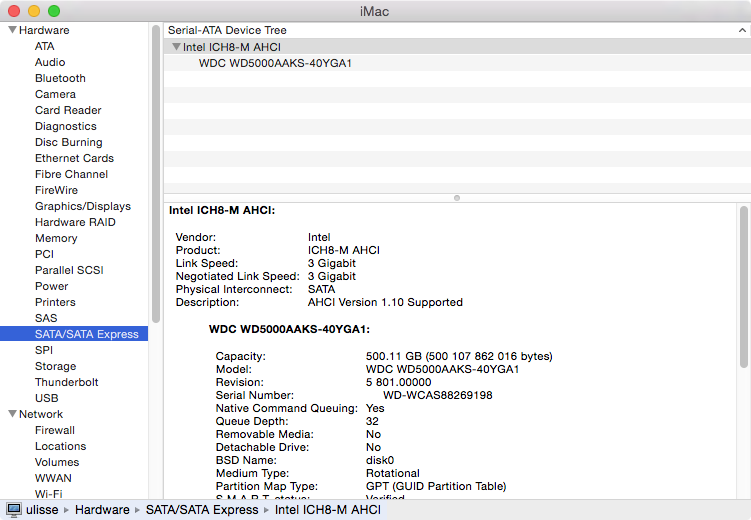The height and width of the screenshot is (520, 751).
Task: Click the detail pane vertical scrollbar
Action: click(743, 287)
